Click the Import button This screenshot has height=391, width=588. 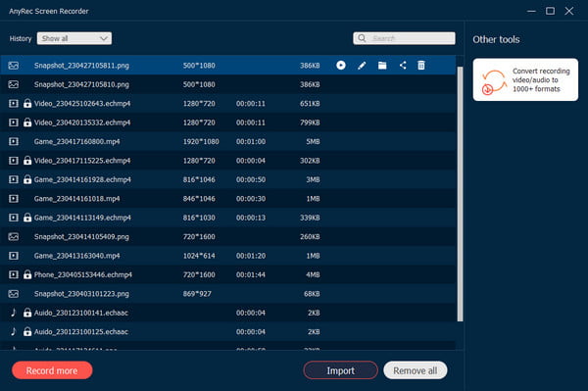click(x=340, y=370)
